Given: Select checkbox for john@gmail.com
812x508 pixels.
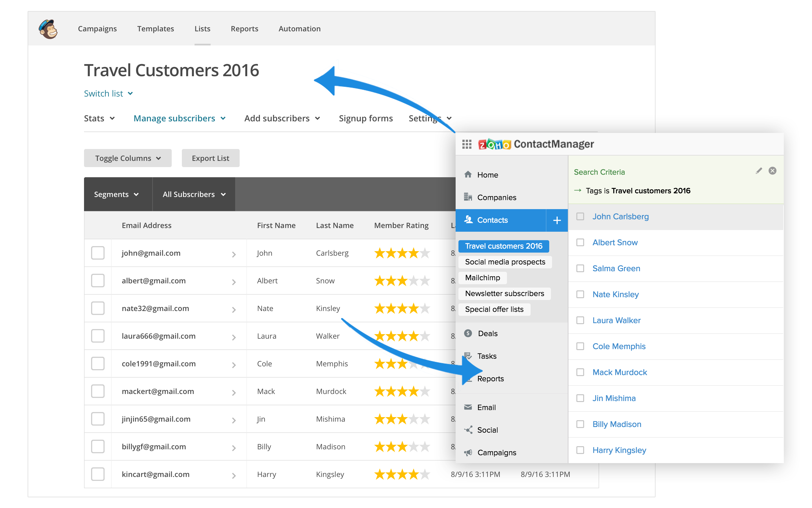Looking at the screenshot, I should click(x=98, y=253).
